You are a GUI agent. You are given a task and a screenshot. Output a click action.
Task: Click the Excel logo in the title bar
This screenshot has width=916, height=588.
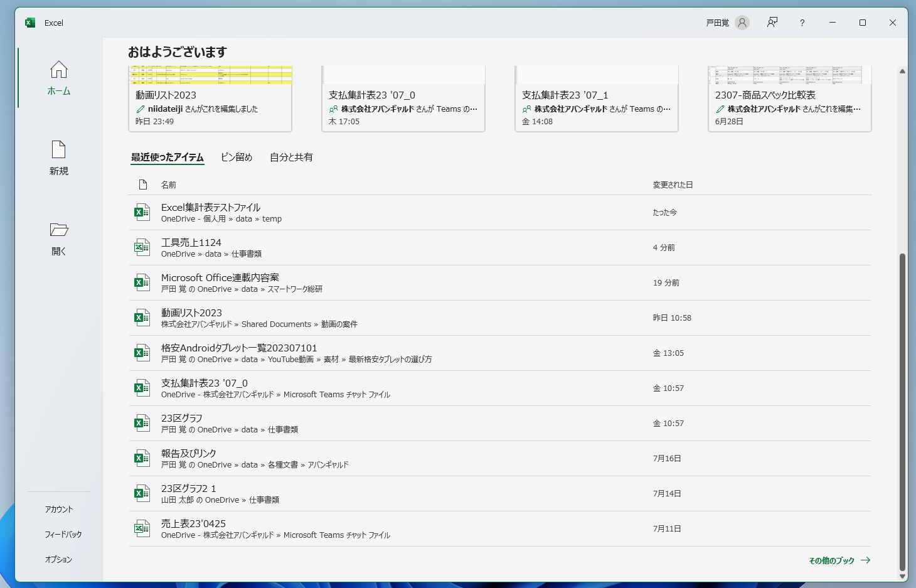coord(30,23)
